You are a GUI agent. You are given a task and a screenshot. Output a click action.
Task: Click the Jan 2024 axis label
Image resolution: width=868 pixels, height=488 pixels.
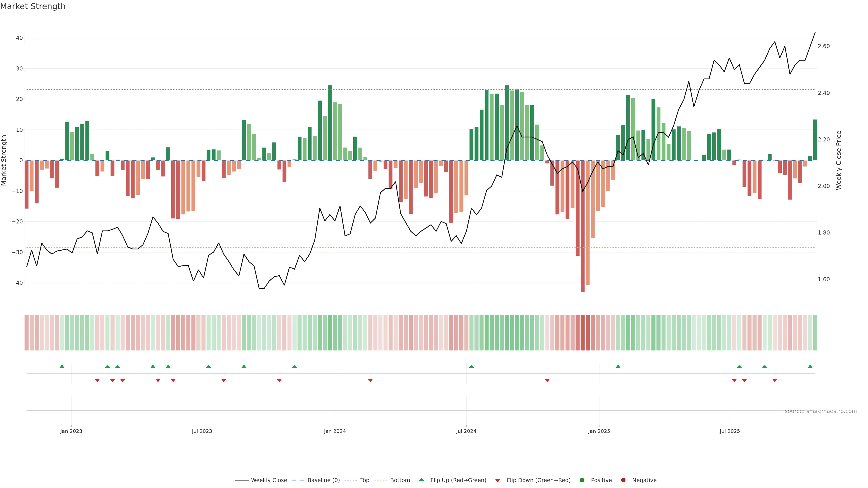click(x=335, y=431)
